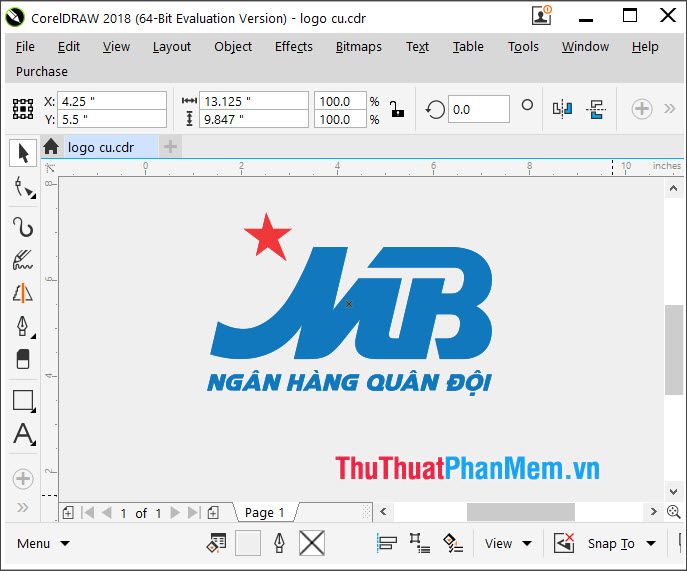This screenshot has height=571, width=687.
Task: Open the View menu
Action: [x=116, y=46]
